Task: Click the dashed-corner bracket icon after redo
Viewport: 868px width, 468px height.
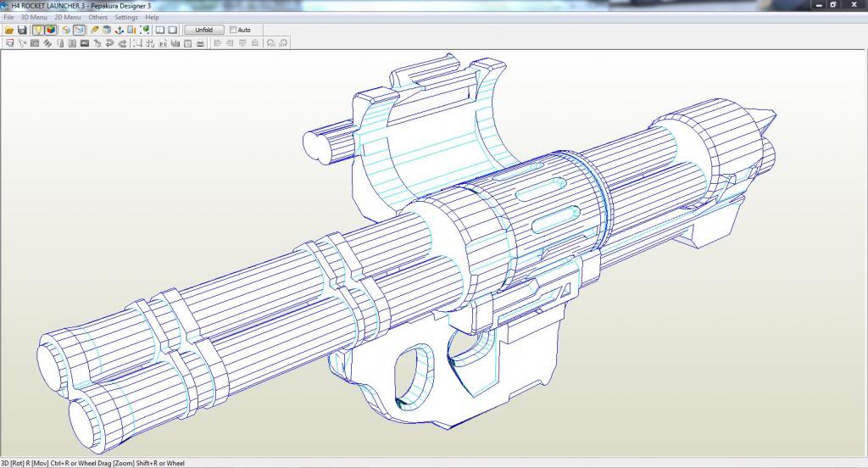Action: pos(137,43)
